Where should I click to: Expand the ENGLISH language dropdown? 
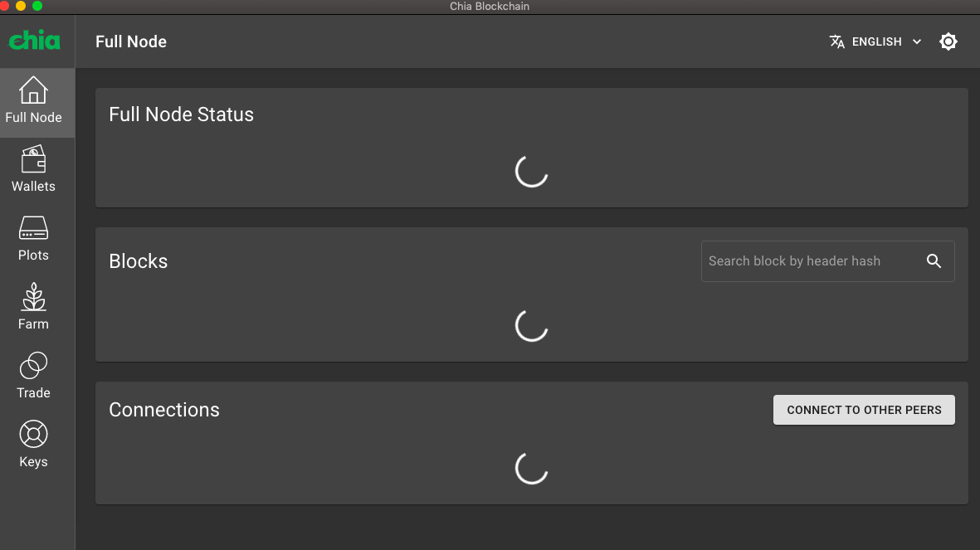(x=879, y=41)
